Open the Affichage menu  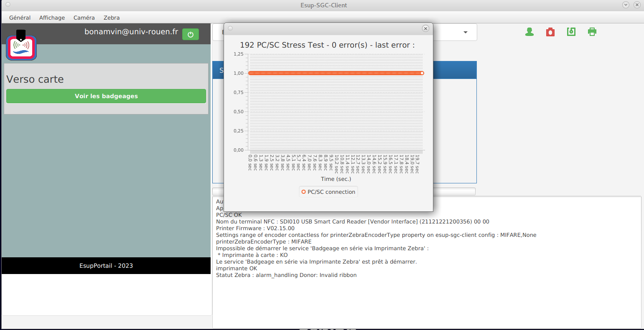point(52,18)
